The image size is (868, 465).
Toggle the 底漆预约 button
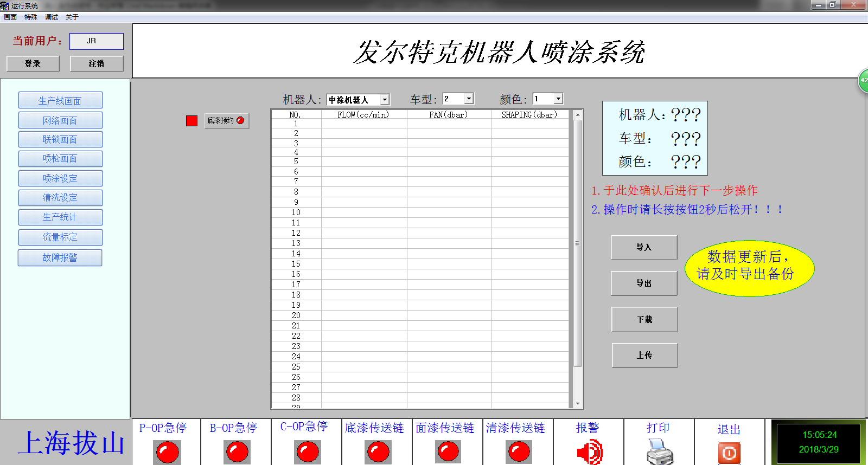(x=226, y=120)
